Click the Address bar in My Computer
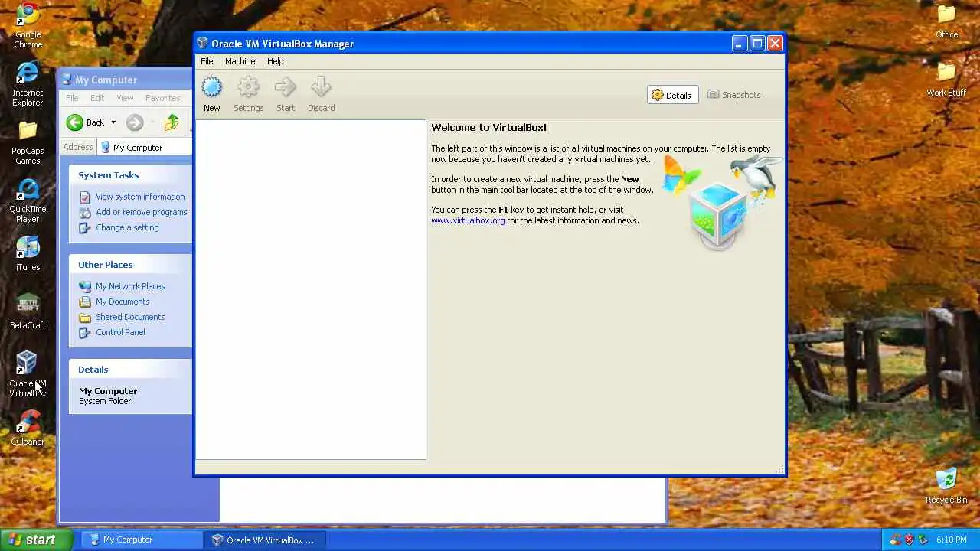 [x=145, y=147]
